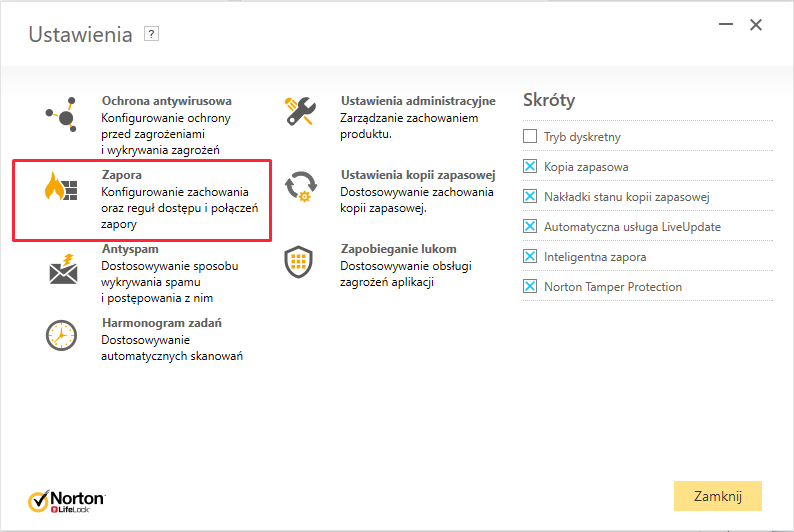Toggle the Inteligentna zapora checkbox
794x532 pixels.
[x=530, y=256]
